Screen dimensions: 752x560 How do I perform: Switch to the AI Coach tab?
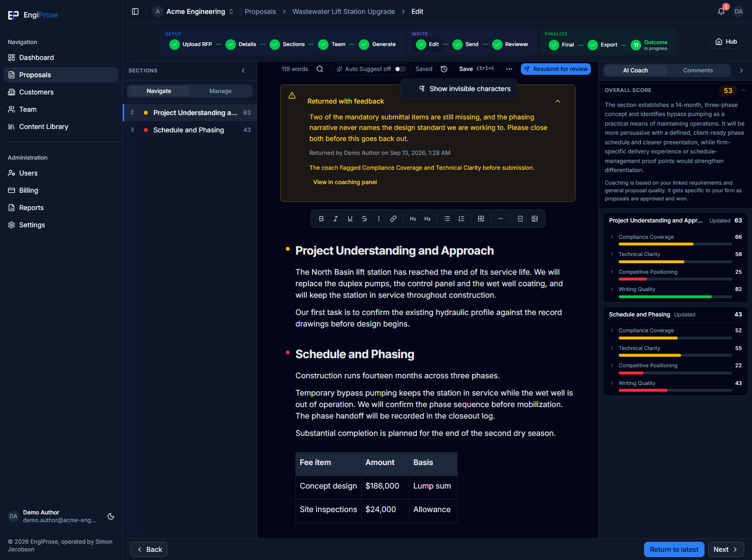point(635,70)
